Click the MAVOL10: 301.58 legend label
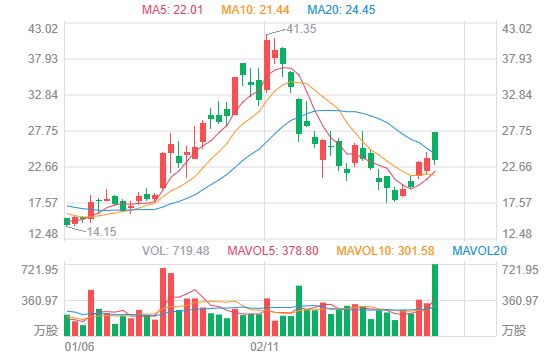This screenshot has width=560, height=360. point(385,250)
